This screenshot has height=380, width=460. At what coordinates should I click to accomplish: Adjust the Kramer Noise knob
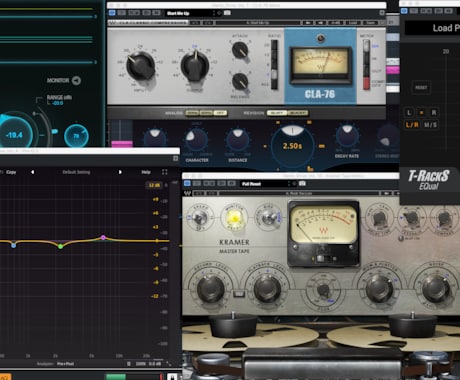pos(436,289)
